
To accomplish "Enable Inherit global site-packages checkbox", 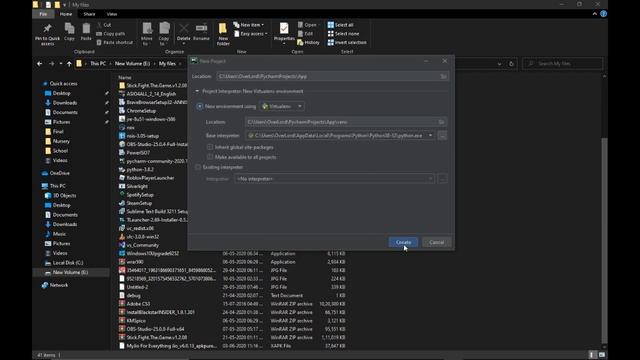I will pyautogui.click(x=210, y=147).
